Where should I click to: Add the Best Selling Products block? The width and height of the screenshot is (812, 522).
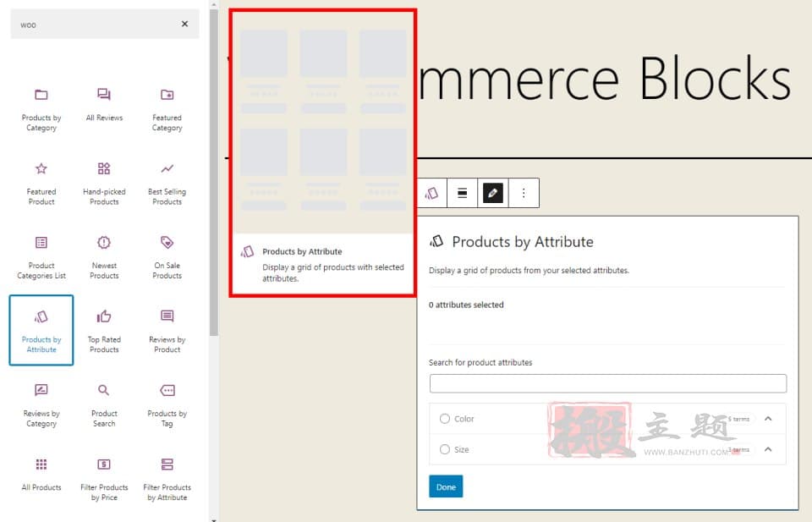coord(167,184)
